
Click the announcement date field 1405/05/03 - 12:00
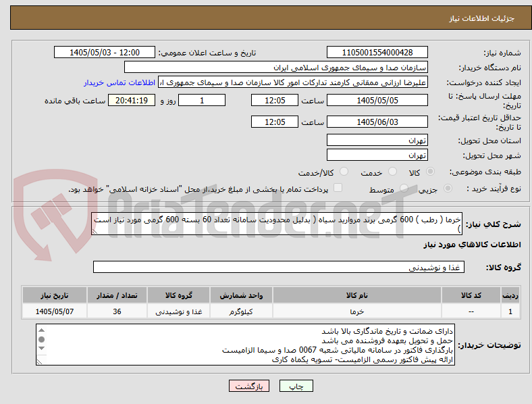(105, 52)
